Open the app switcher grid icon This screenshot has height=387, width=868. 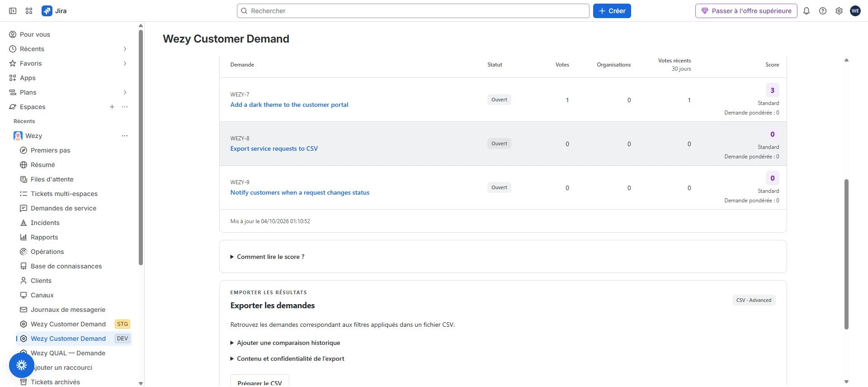(x=29, y=11)
